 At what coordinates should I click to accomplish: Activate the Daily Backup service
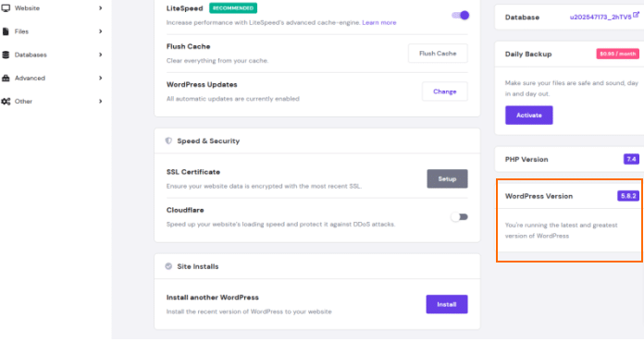(529, 116)
